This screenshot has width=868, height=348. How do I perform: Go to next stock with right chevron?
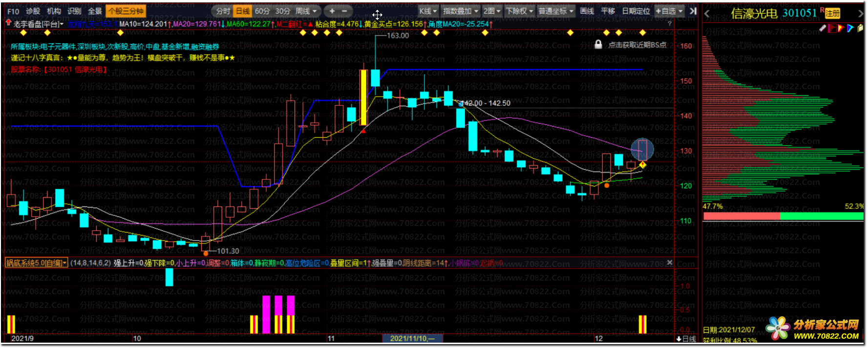[x=861, y=14]
